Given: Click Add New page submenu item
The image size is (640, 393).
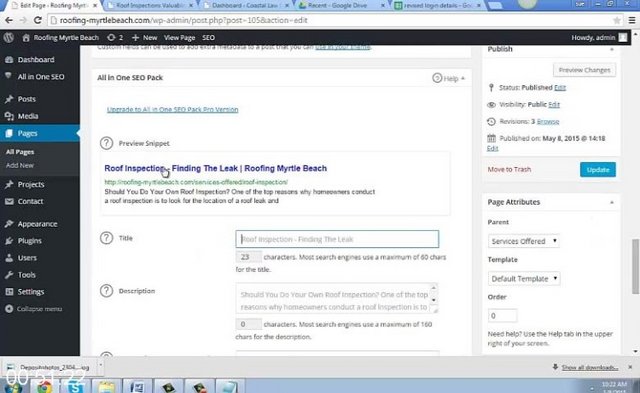Looking at the screenshot, I should point(20,165).
